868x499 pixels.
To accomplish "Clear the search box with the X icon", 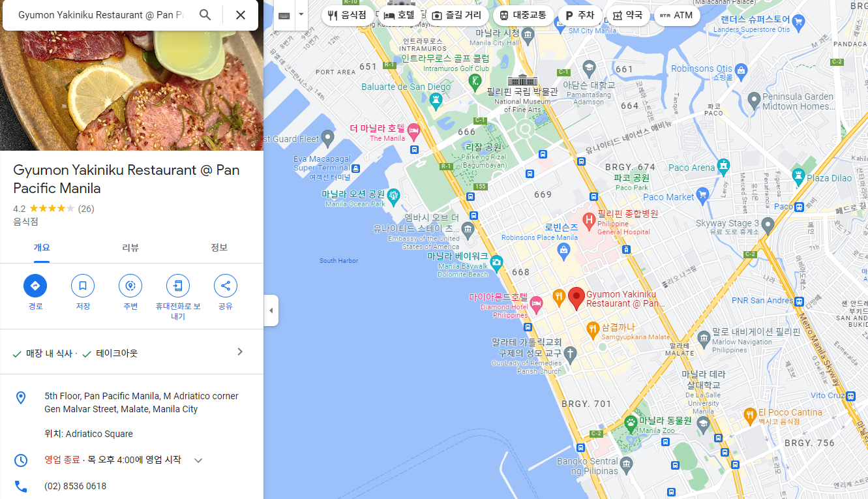I will click(241, 15).
